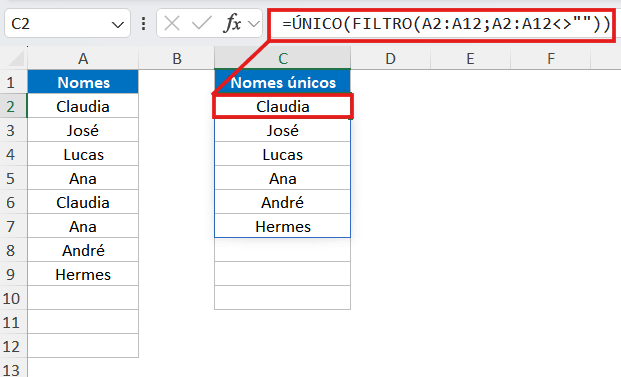Screen dimensions: 621x377
Task: Select column C header
Action: (x=283, y=59)
